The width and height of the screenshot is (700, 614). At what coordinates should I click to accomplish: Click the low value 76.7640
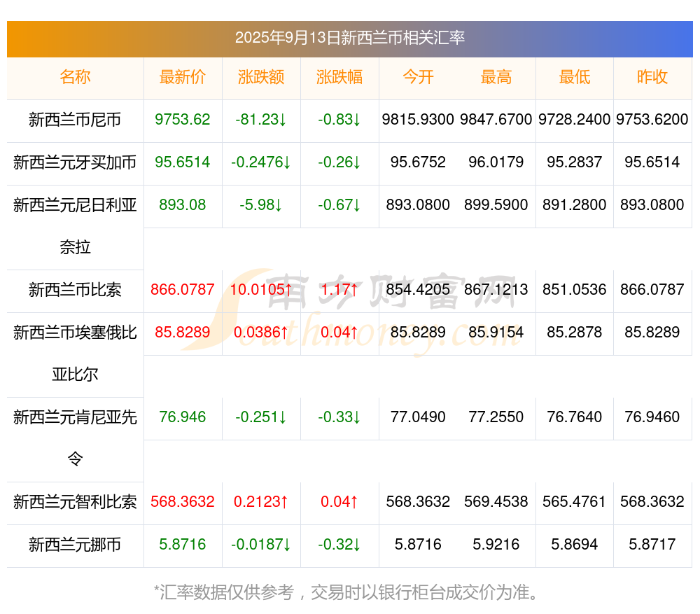point(575,417)
